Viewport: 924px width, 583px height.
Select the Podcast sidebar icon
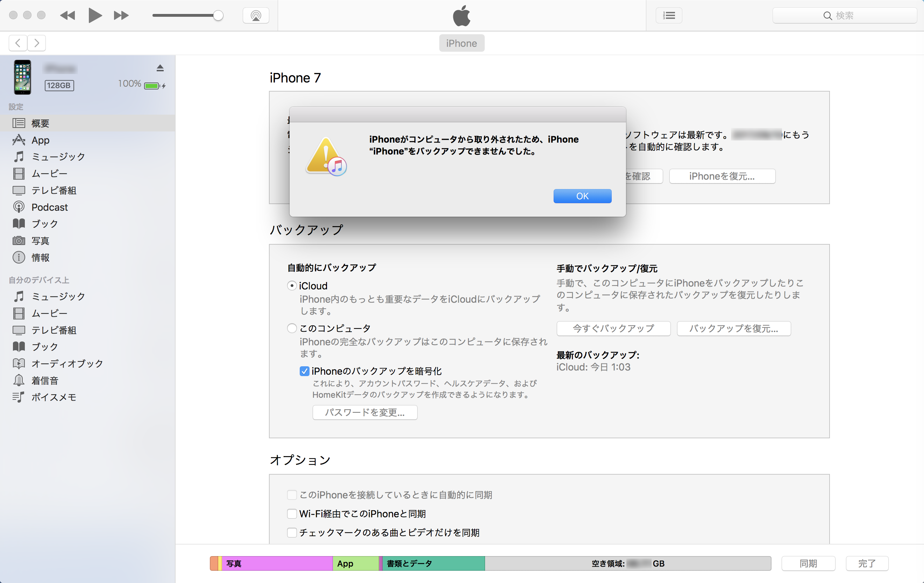(19, 206)
